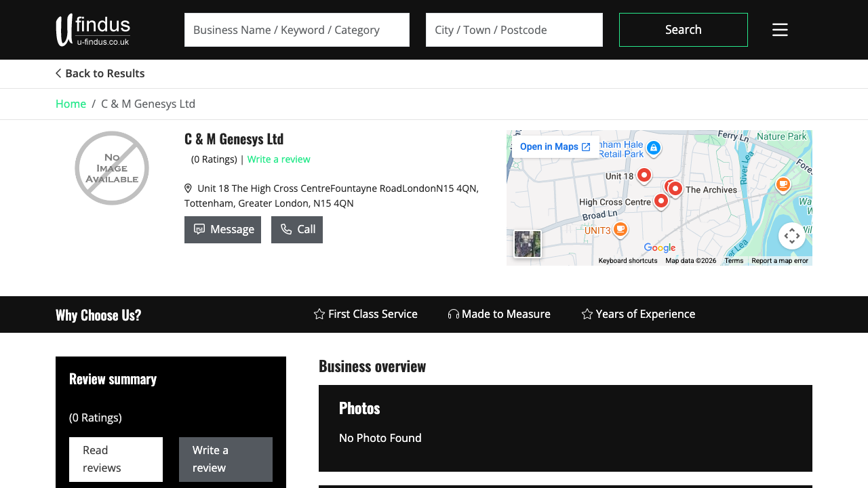Click the Google logo on the map
The width and height of the screenshot is (868, 488).
659,248
